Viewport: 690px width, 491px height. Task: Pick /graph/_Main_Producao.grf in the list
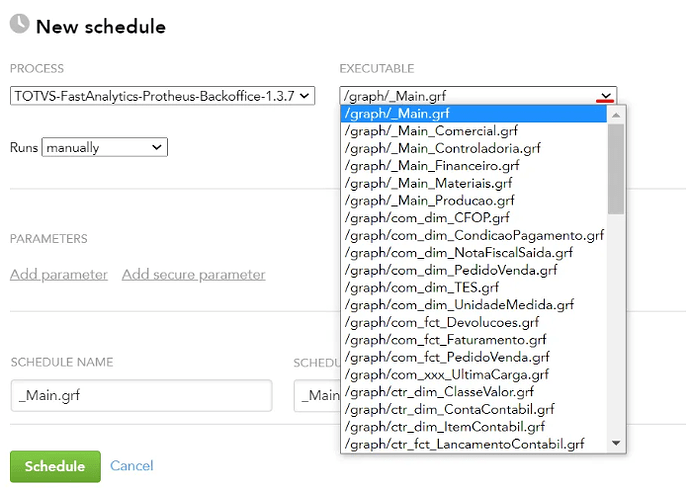pyautogui.click(x=429, y=200)
